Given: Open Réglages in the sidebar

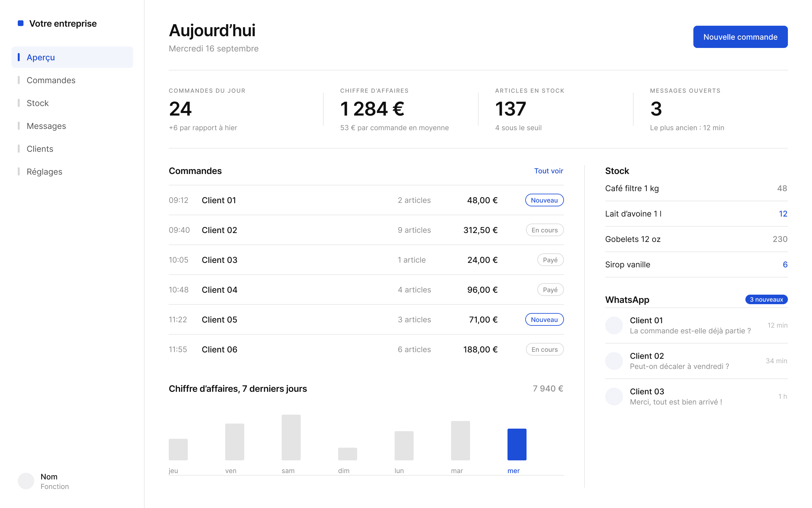Looking at the screenshot, I should coord(72,171).
